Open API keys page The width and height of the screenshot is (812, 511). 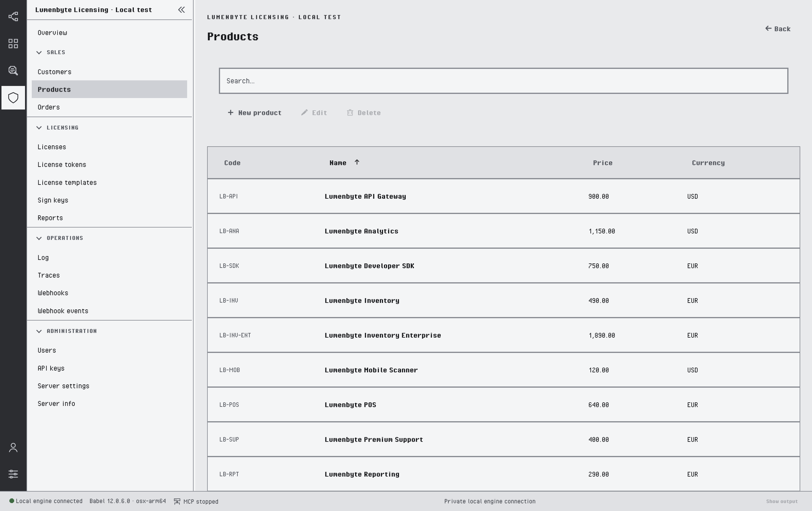[x=109, y=368]
